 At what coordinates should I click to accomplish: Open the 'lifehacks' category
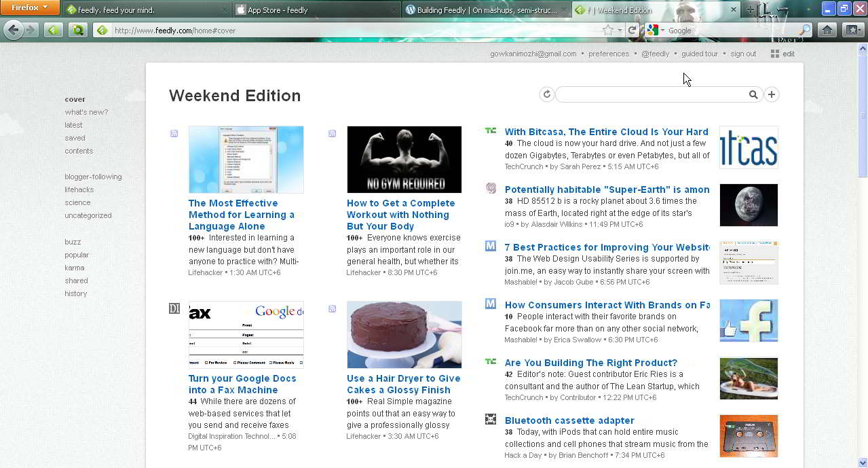click(79, 190)
